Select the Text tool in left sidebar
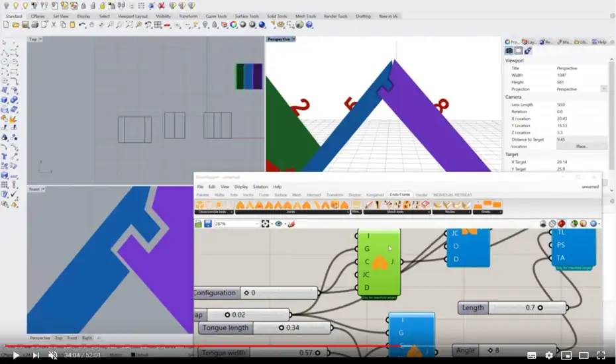Image resolution: width=616 pixels, height=364 pixels. click(5, 156)
